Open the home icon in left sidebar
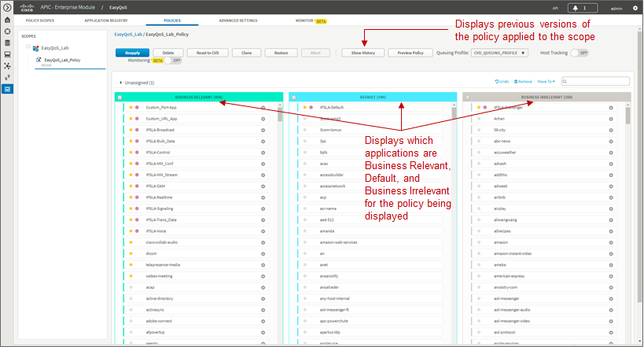 click(7, 20)
